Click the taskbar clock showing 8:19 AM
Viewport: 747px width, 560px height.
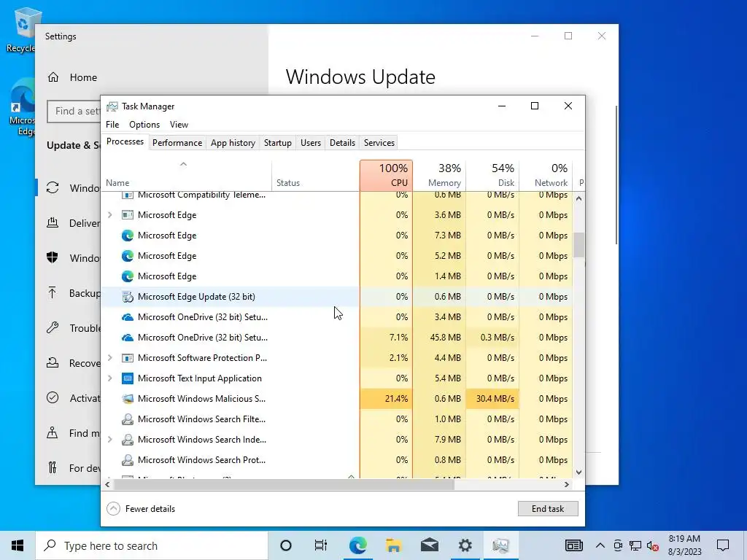(684, 545)
